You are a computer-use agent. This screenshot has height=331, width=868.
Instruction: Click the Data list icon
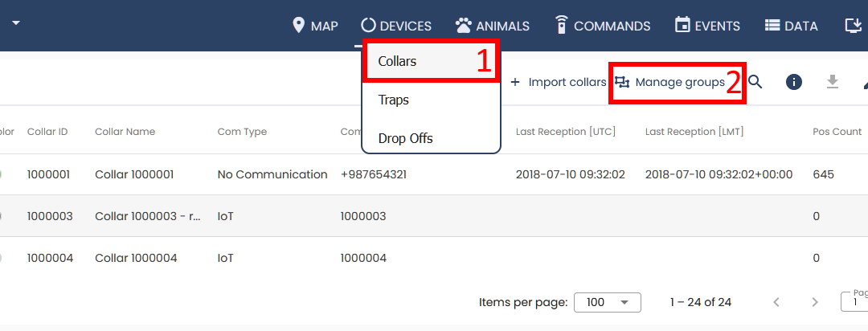click(772, 26)
